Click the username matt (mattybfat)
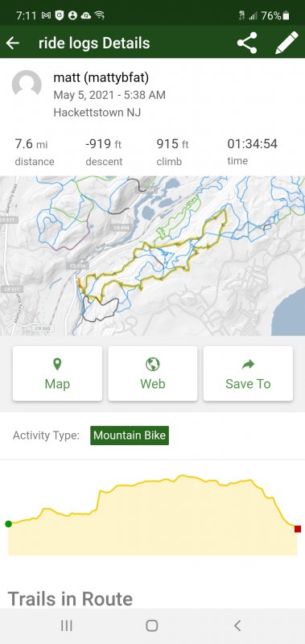 click(101, 77)
